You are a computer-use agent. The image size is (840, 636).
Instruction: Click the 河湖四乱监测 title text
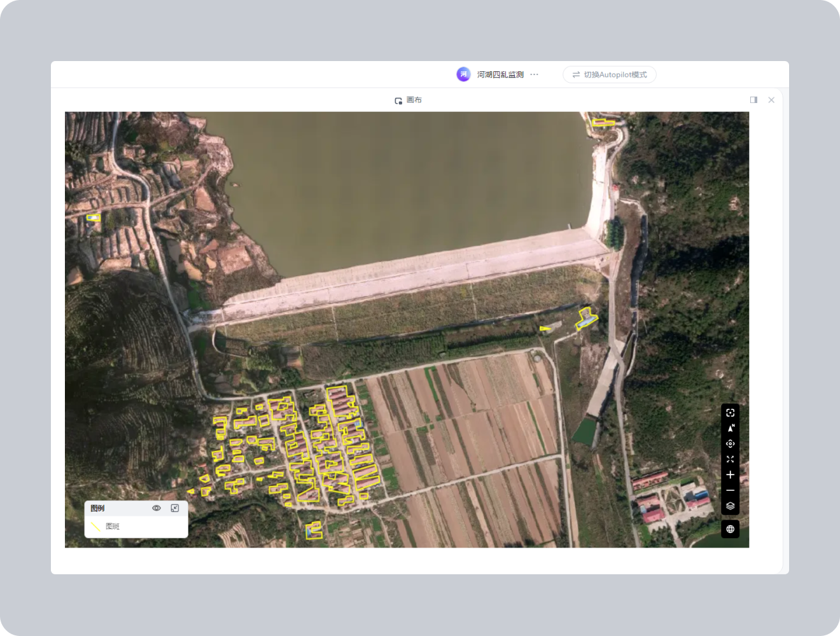[x=500, y=74]
